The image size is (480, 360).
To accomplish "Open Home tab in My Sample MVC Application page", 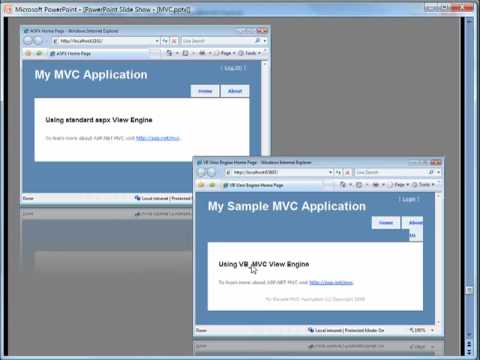I will (386, 223).
